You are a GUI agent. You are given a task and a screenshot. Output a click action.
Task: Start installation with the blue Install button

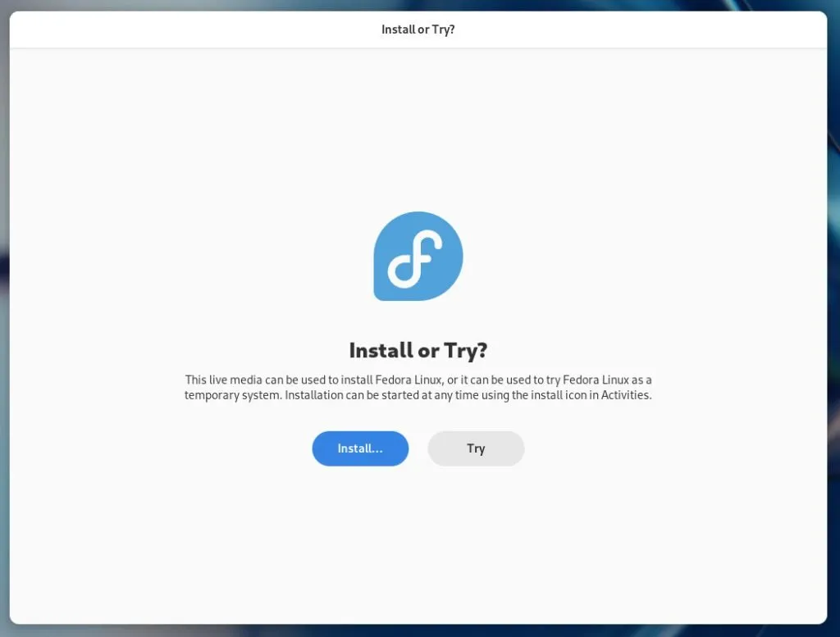point(360,448)
